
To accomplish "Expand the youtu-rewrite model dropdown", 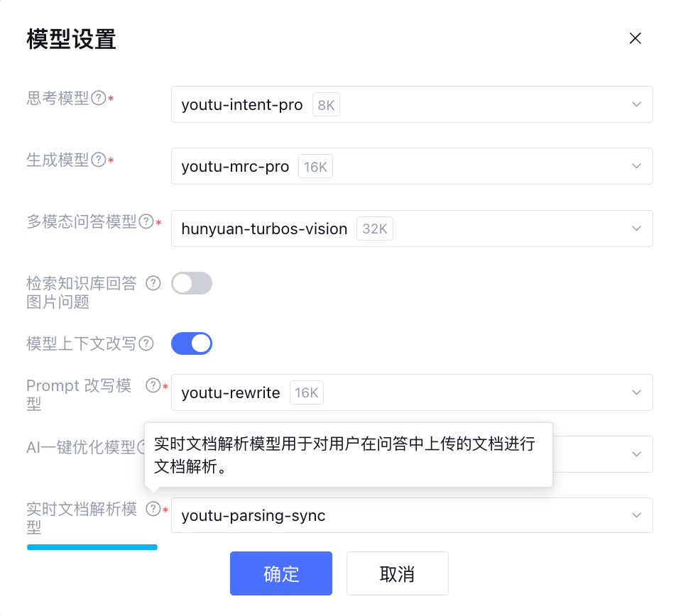I will click(412, 392).
